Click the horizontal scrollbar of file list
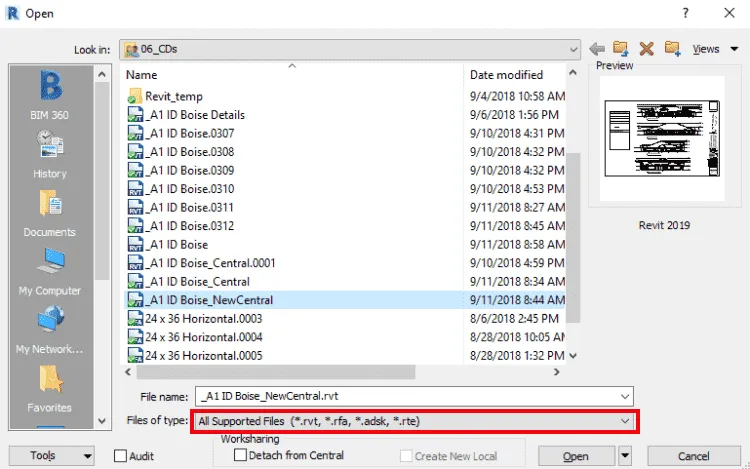The height and width of the screenshot is (469, 750). click(x=276, y=372)
